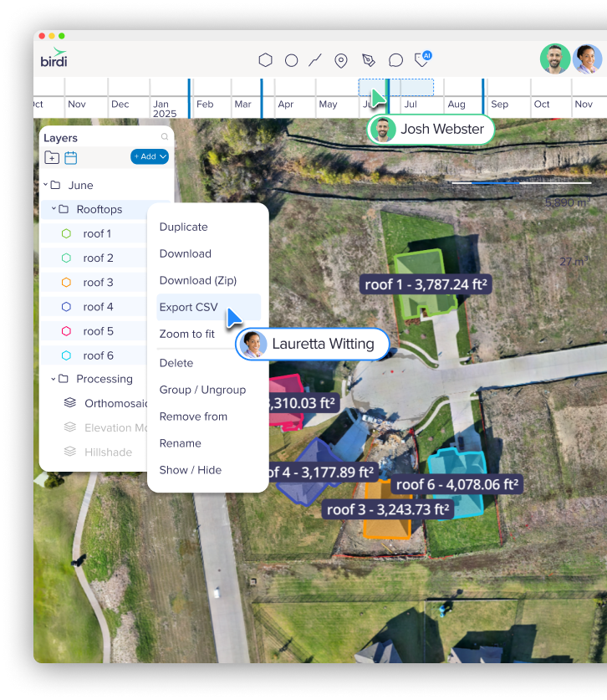Select the roof 6 layer row

click(94, 355)
